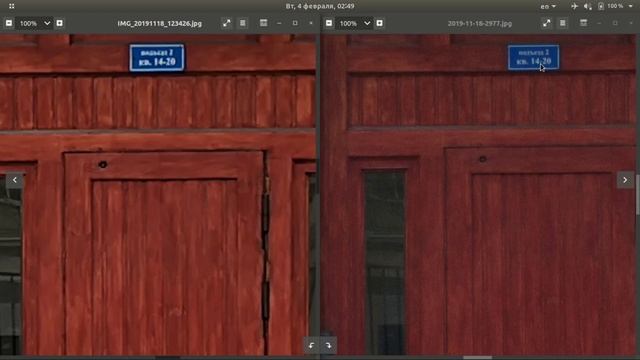Click the IMG_20191118_123426.jpg title text

160,24
